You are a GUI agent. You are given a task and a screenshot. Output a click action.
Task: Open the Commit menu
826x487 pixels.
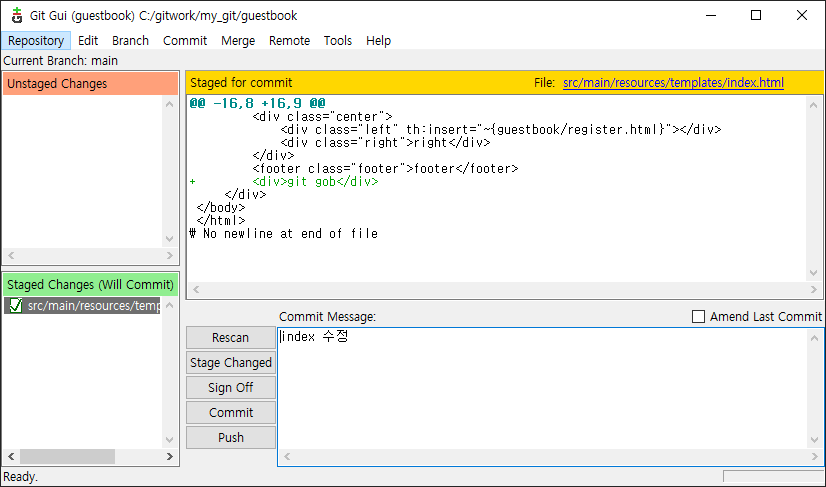[x=185, y=41]
